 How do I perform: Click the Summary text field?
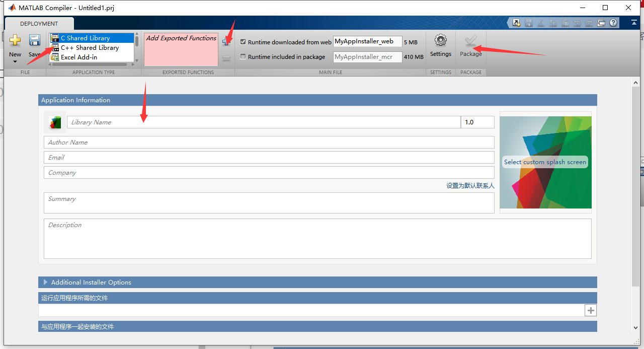269,203
